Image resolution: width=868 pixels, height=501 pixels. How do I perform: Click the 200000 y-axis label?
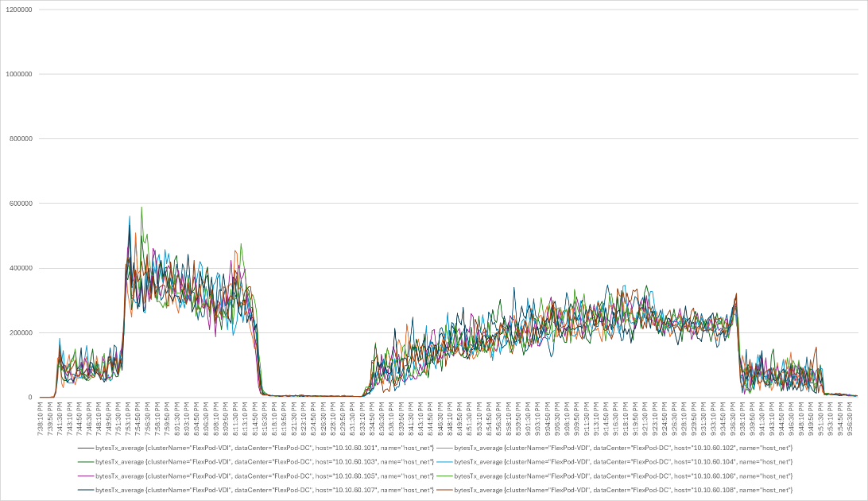point(21,332)
